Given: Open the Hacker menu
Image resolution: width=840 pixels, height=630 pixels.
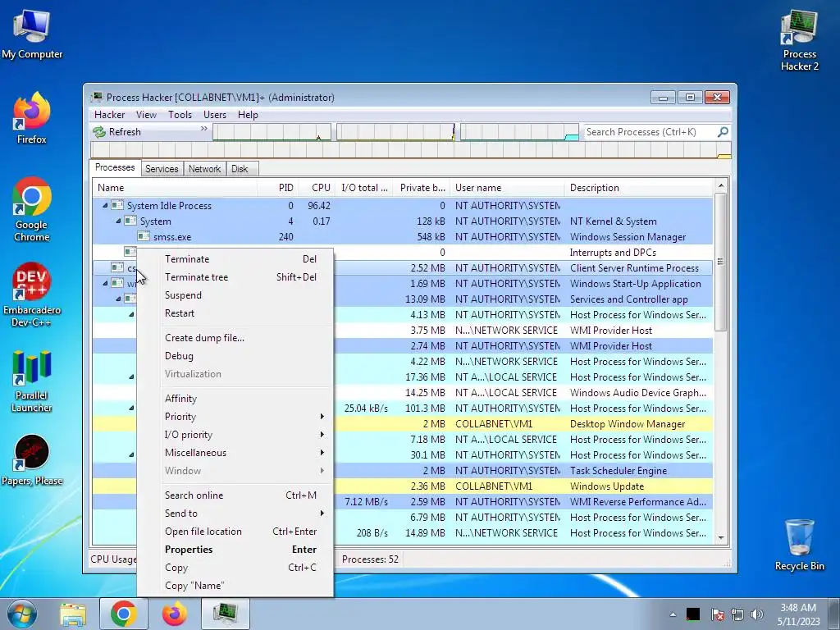Looking at the screenshot, I should 109,115.
